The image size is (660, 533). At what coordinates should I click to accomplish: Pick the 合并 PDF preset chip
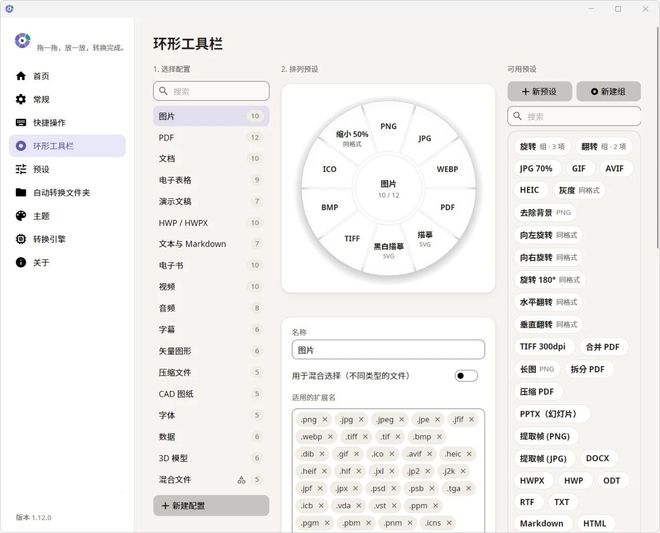tap(602, 347)
